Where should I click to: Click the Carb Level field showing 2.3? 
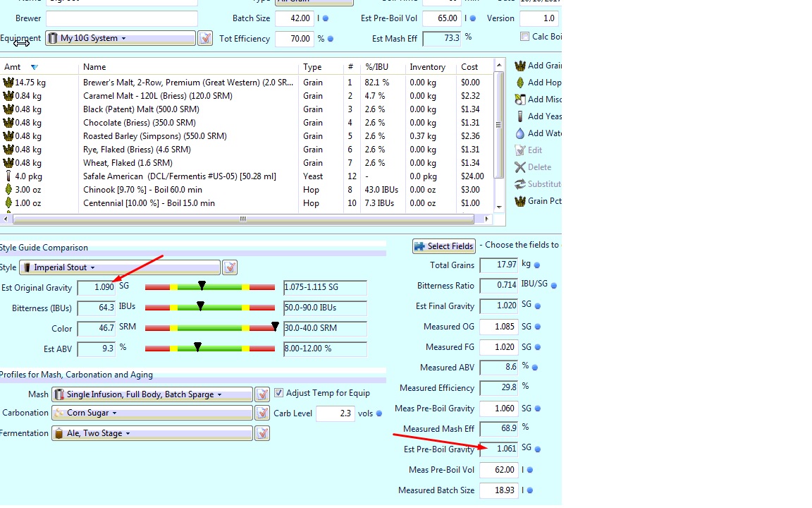pos(335,413)
